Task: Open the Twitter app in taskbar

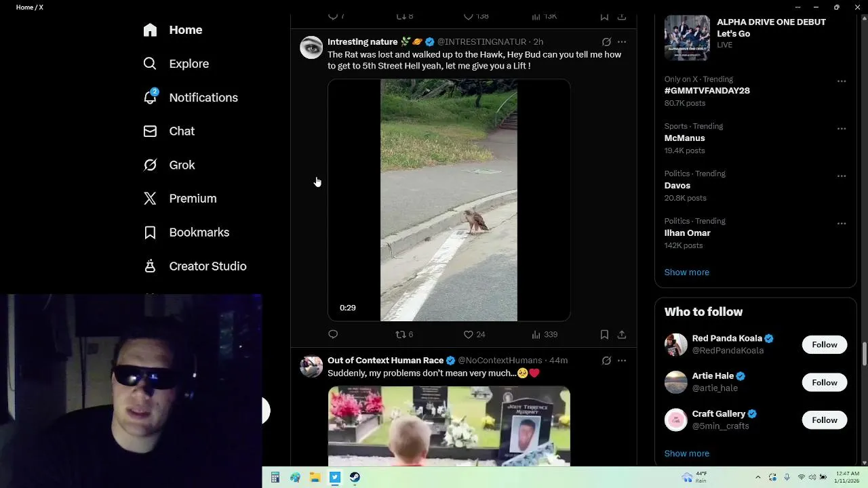Action: 335,478
